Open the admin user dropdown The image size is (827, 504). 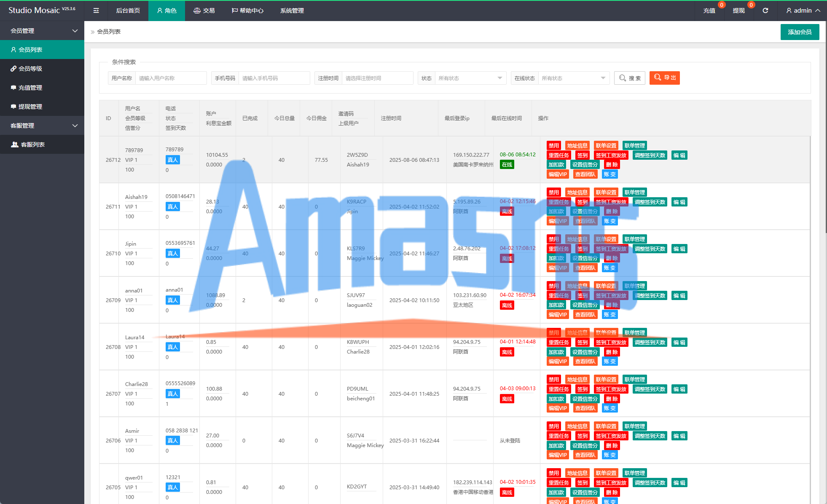[803, 11]
